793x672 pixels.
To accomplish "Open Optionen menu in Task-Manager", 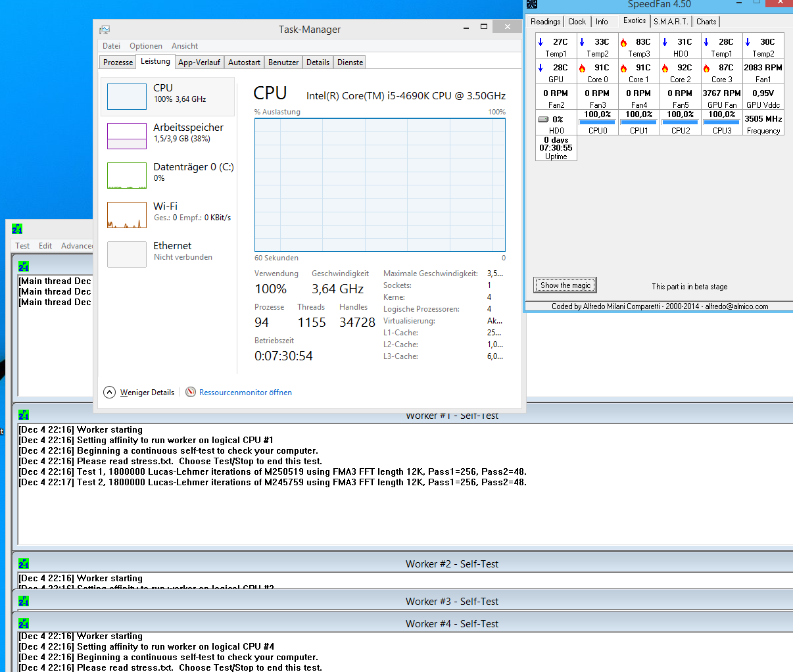I will click(146, 46).
